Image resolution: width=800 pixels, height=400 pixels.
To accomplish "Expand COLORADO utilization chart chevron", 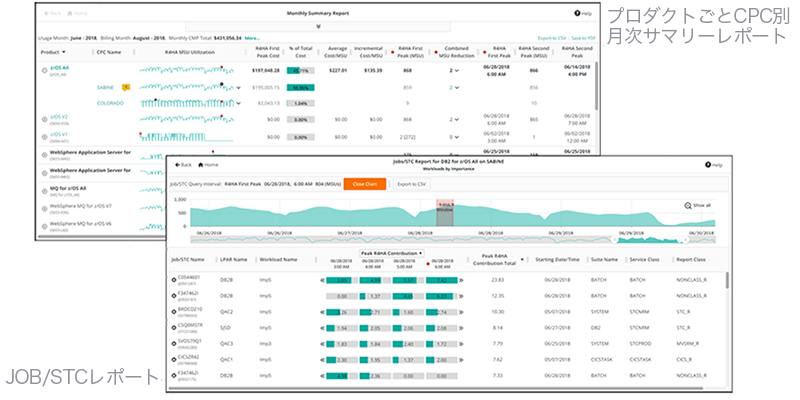I will click(x=238, y=103).
